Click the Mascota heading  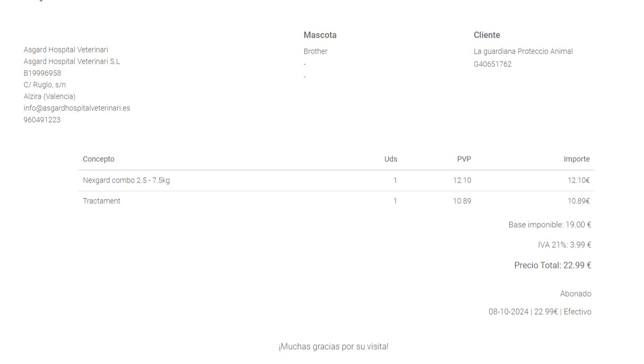click(x=320, y=35)
